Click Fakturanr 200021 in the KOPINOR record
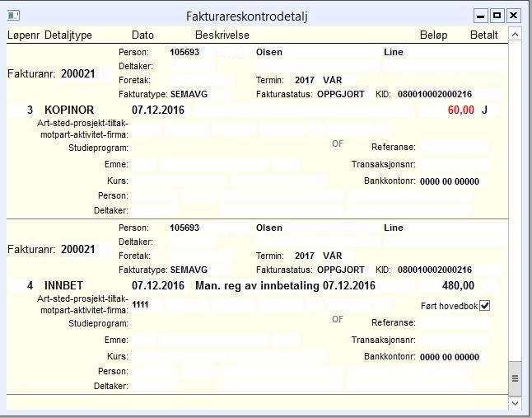532x418 pixels. click(x=78, y=73)
